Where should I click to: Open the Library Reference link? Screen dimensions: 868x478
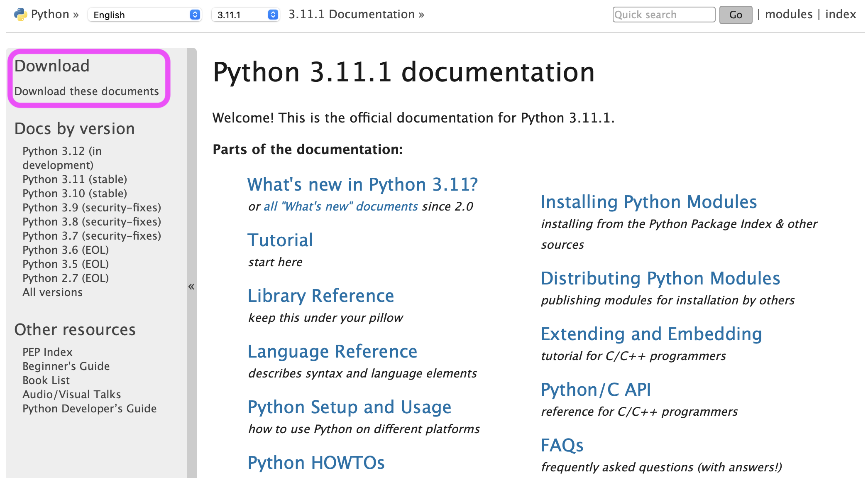point(321,296)
